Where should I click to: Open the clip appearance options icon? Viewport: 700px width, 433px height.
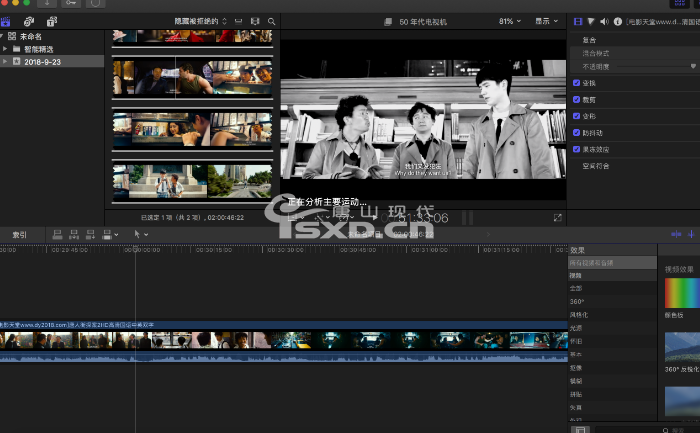(238, 21)
